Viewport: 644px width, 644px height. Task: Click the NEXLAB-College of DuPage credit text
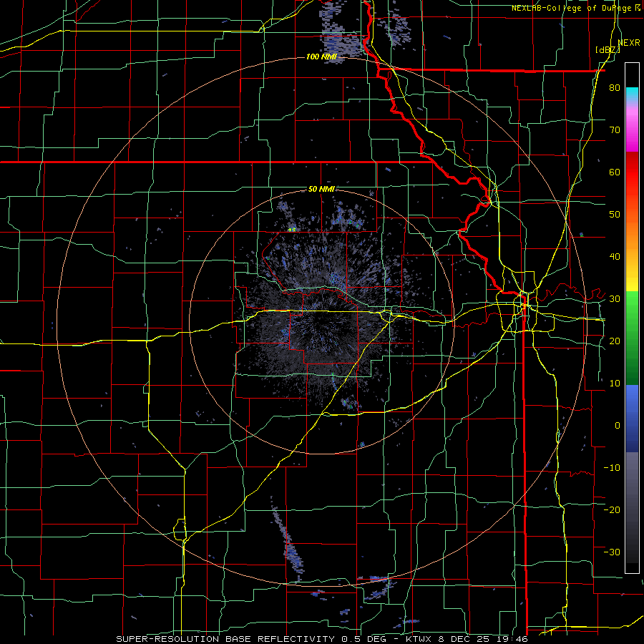[x=571, y=8]
